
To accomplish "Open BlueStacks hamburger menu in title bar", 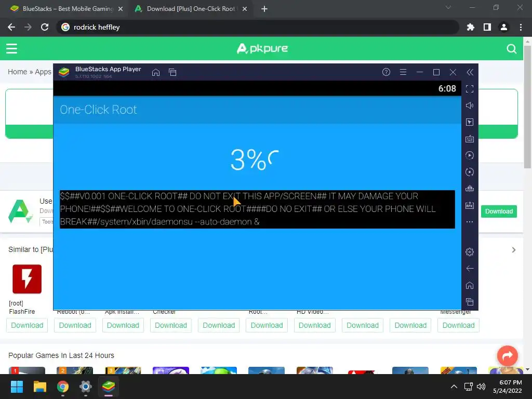I will pos(403,72).
